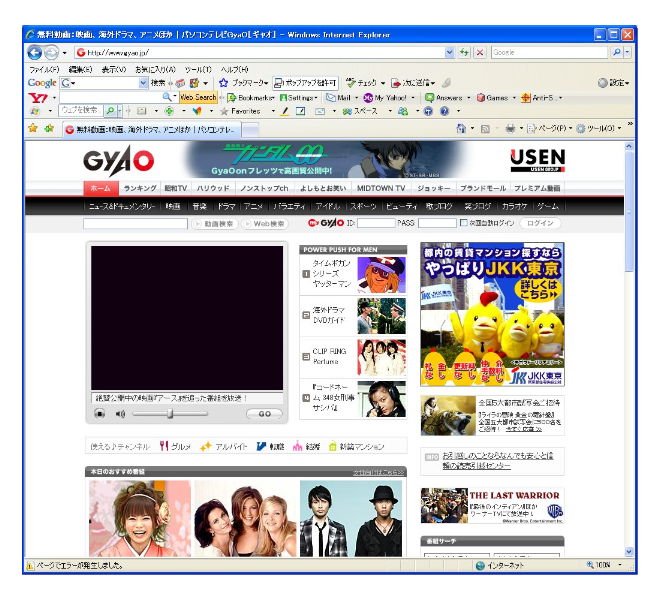Select the ランキング navigation tab

139,188
